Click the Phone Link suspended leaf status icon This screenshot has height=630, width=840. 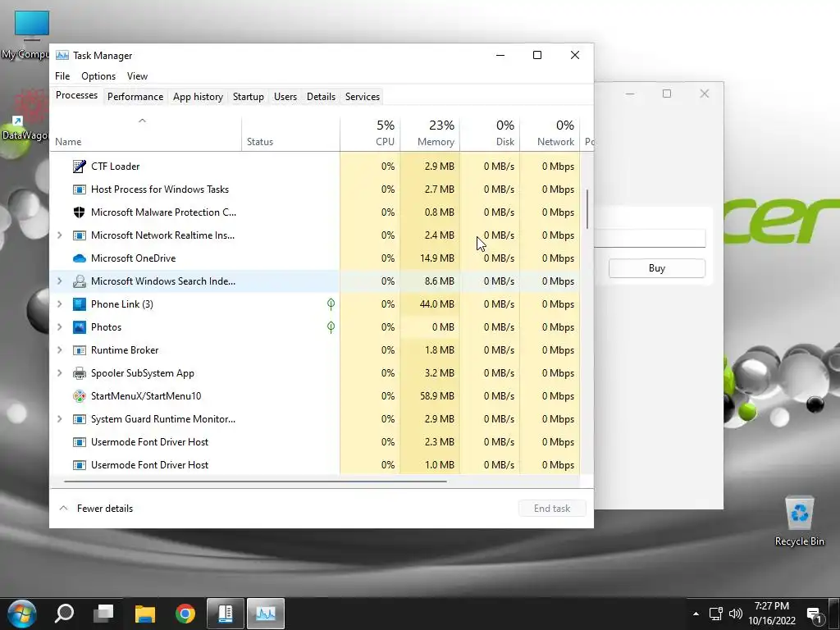click(331, 304)
